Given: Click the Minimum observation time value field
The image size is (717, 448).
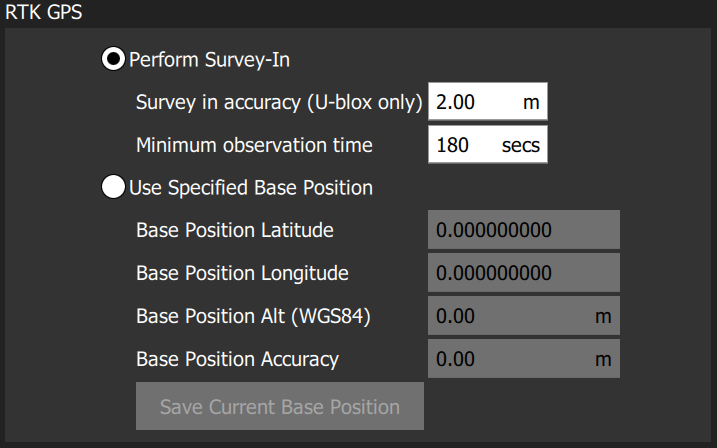Looking at the screenshot, I should (x=487, y=144).
